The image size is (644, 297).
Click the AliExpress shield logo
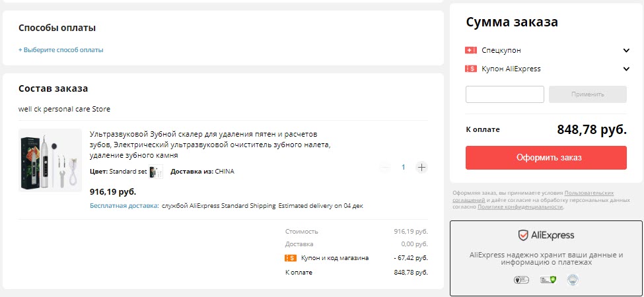tap(522, 235)
